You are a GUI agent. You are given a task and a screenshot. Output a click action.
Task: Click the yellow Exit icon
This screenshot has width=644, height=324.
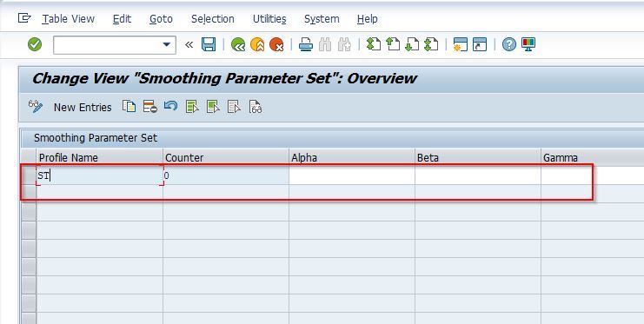pyautogui.click(x=257, y=44)
